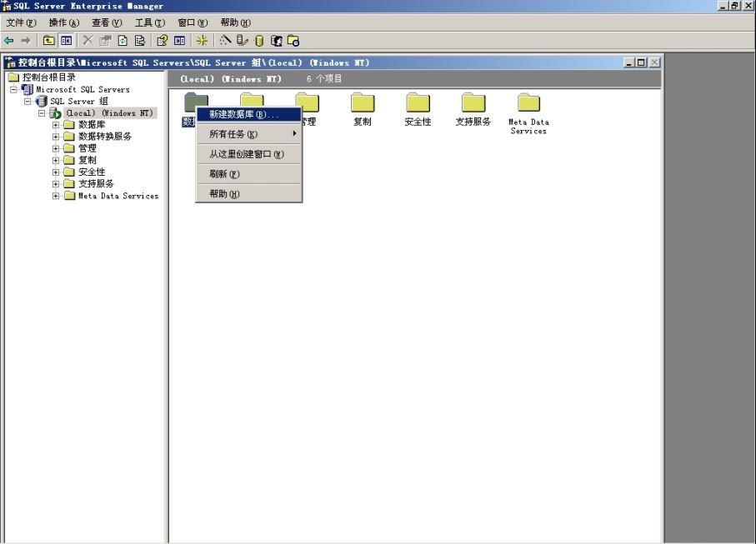
Task: Open the 窗口 menu
Action: 193,22
